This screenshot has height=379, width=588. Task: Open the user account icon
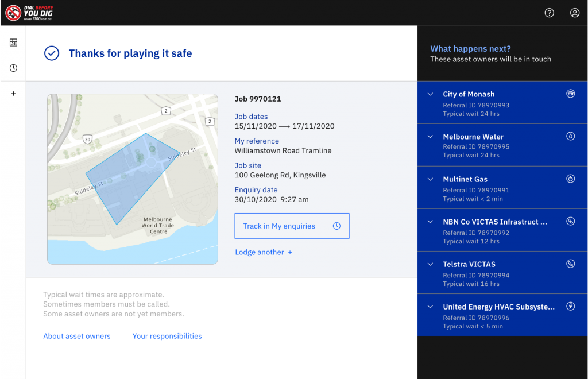point(575,12)
